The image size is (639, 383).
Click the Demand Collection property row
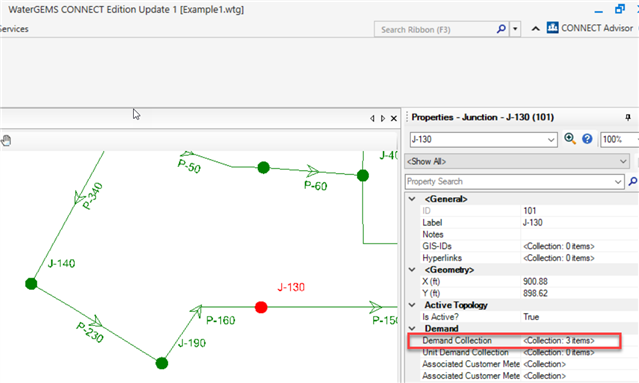[514, 340]
